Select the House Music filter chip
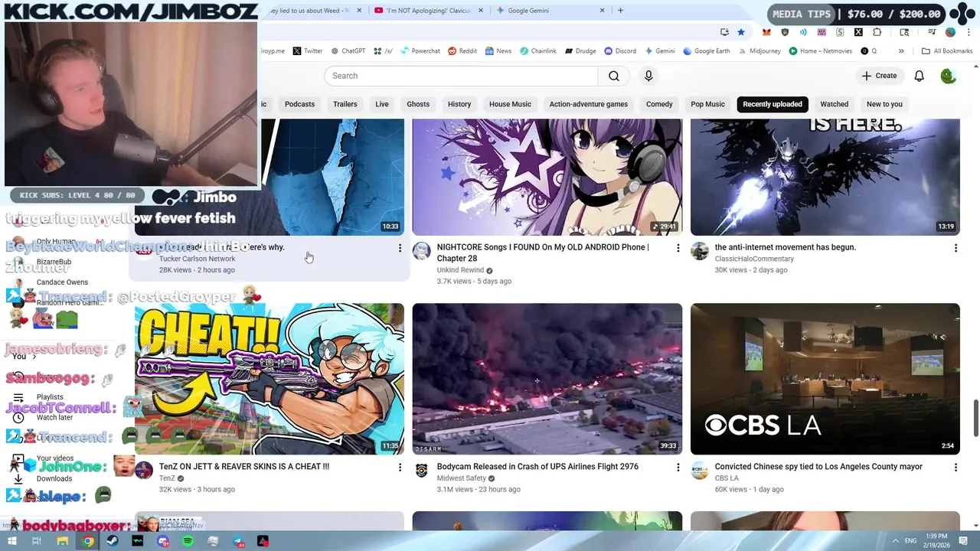This screenshot has height=551, width=980. [x=510, y=104]
